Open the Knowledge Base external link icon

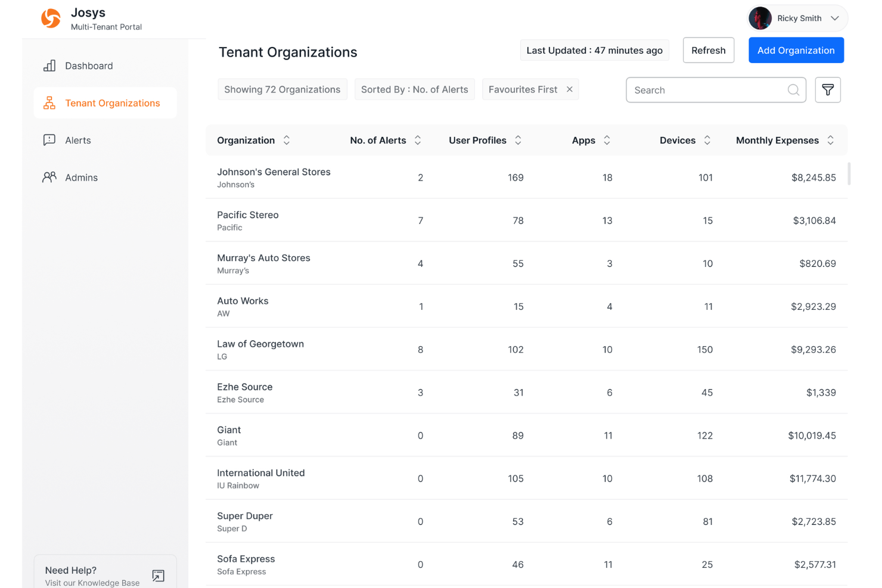coord(158,575)
